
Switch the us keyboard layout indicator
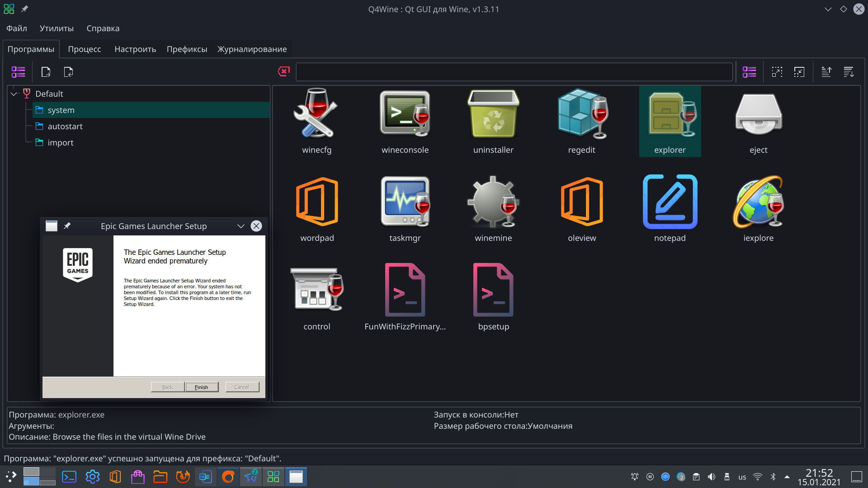pyautogui.click(x=742, y=477)
